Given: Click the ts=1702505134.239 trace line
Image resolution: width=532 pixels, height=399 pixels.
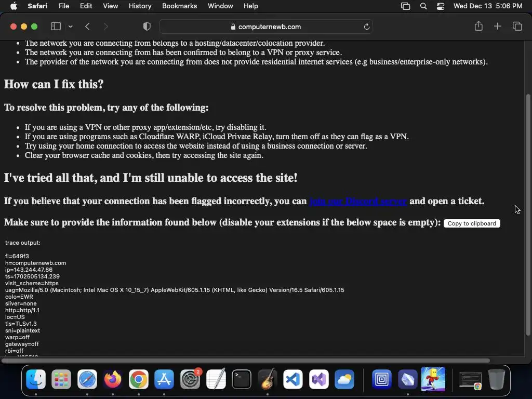Looking at the screenshot, I should pyautogui.click(x=32, y=276).
